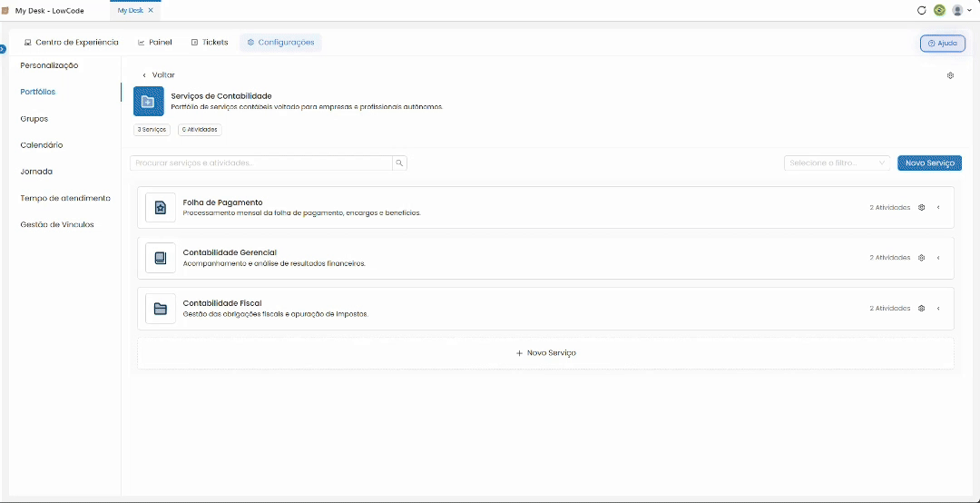Click the Brazil flag language icon
This screenshot has width=980, height=503.
[x=939, y=10]
